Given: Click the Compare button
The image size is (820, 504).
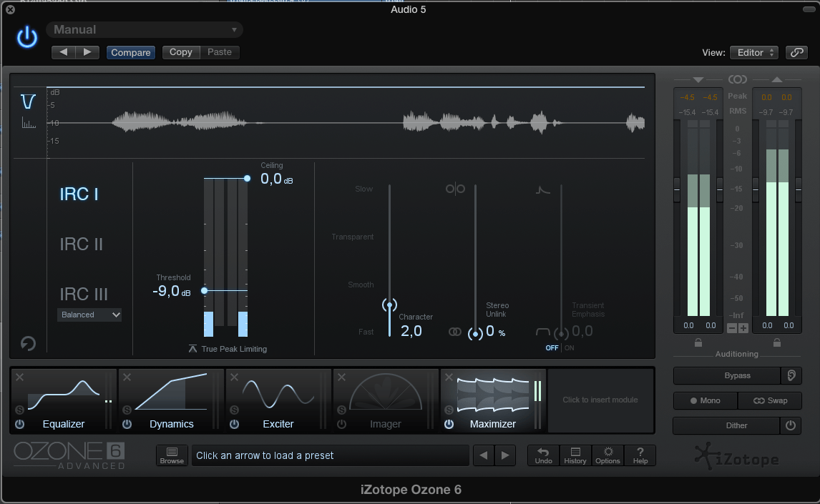Looking at the screenshot, I should tap(131, 52).
